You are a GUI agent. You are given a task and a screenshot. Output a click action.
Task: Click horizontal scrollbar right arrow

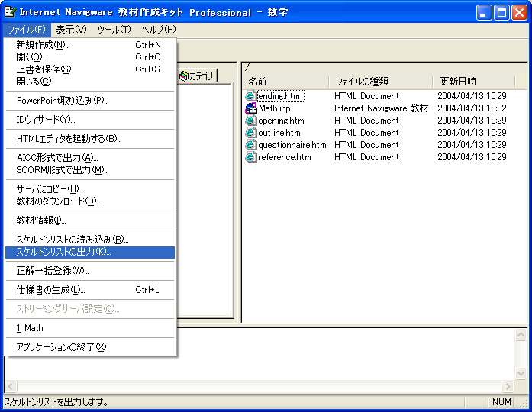[508, 386]
